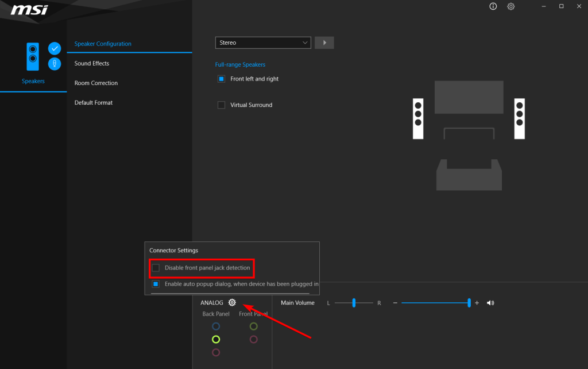The image size is (588, 369).
Task: Open ANALOG connector settings gear
Action: [x=232, y=303]
